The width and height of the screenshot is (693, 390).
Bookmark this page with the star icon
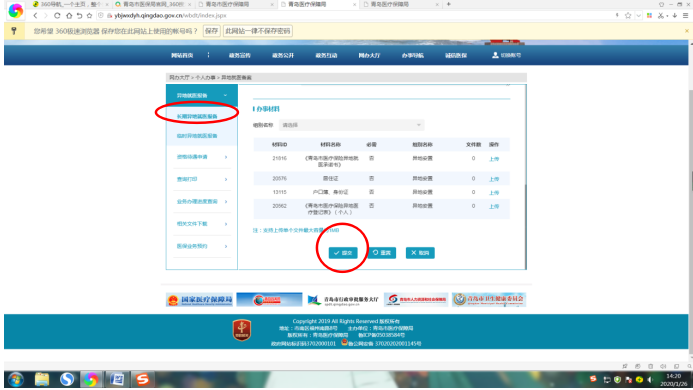[628, 15]
